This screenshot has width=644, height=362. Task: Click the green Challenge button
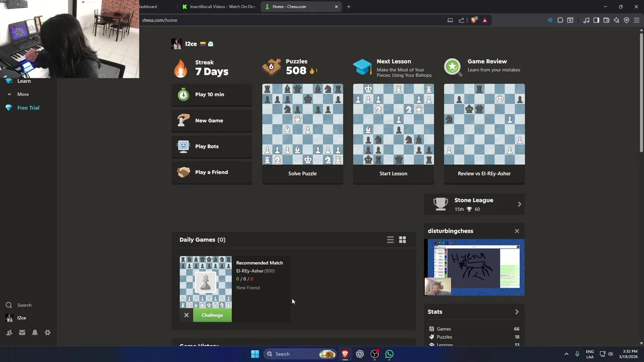(212, 315)
